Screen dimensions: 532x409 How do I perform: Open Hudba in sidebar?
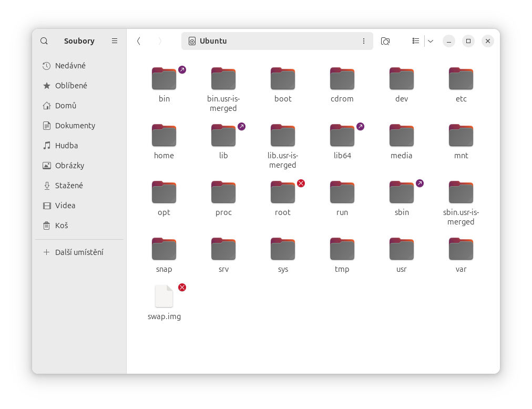click(79, 146)
